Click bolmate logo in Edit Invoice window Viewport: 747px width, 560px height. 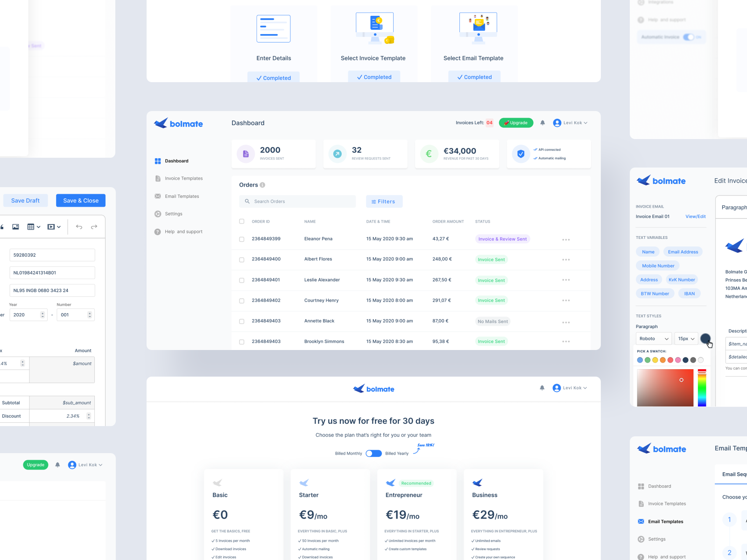(x=661, y=181)
